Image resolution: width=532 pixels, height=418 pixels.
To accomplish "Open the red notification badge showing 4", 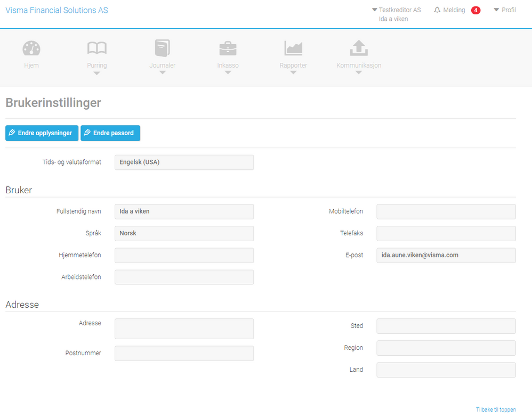I will click(x=475, y=10).
